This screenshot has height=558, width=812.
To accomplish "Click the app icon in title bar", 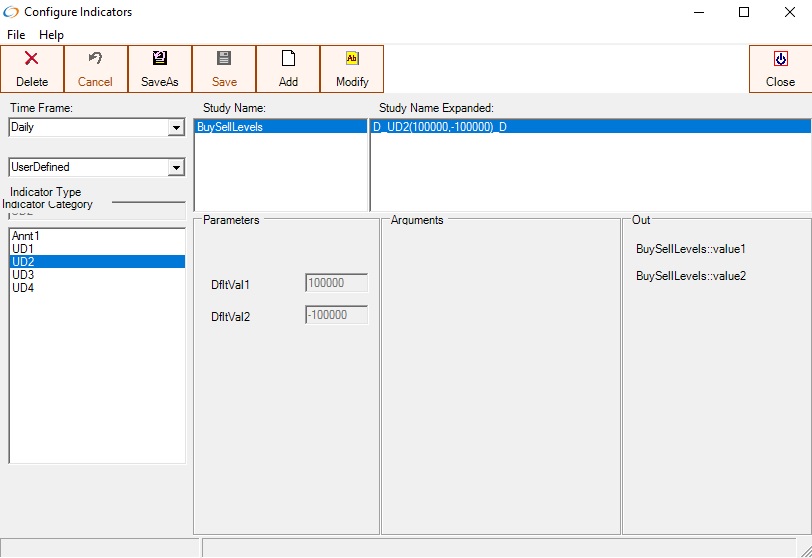I will click(12, 12).
